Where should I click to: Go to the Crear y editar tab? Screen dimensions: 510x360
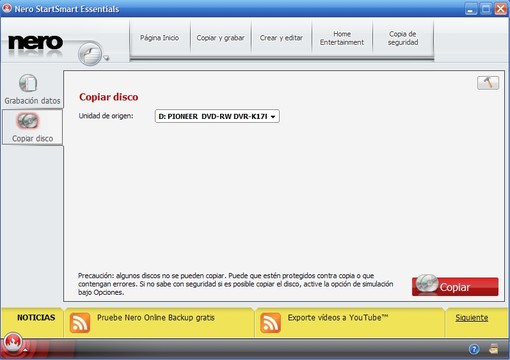[281, 38]
